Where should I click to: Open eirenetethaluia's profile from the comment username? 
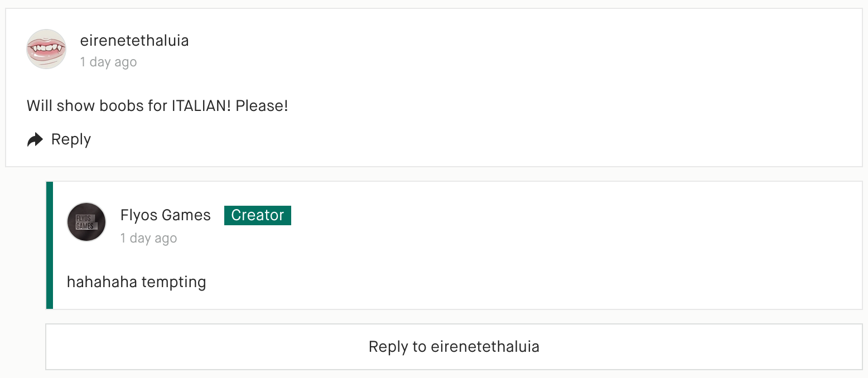point(134,41)
